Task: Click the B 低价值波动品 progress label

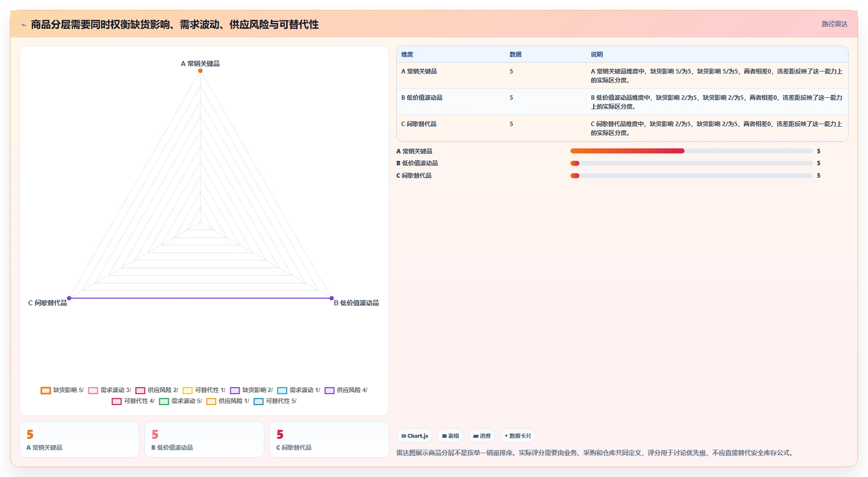Action: 417,163
